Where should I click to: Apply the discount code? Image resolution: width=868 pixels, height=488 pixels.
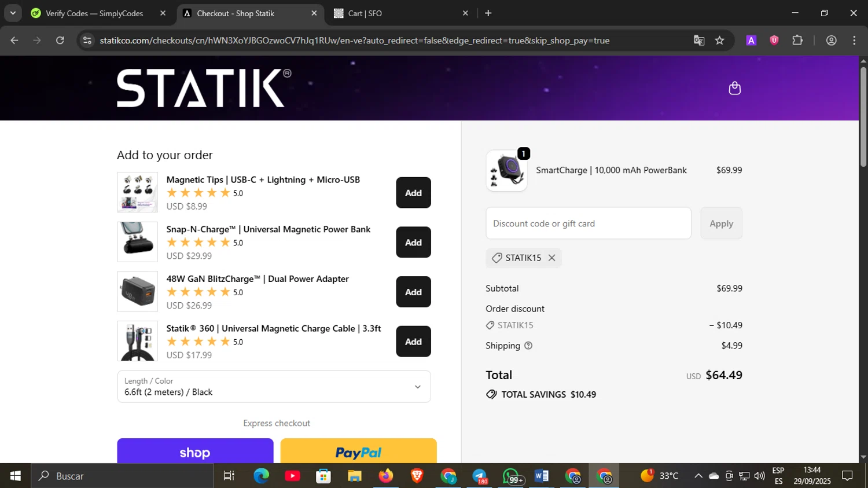[721, 223]
